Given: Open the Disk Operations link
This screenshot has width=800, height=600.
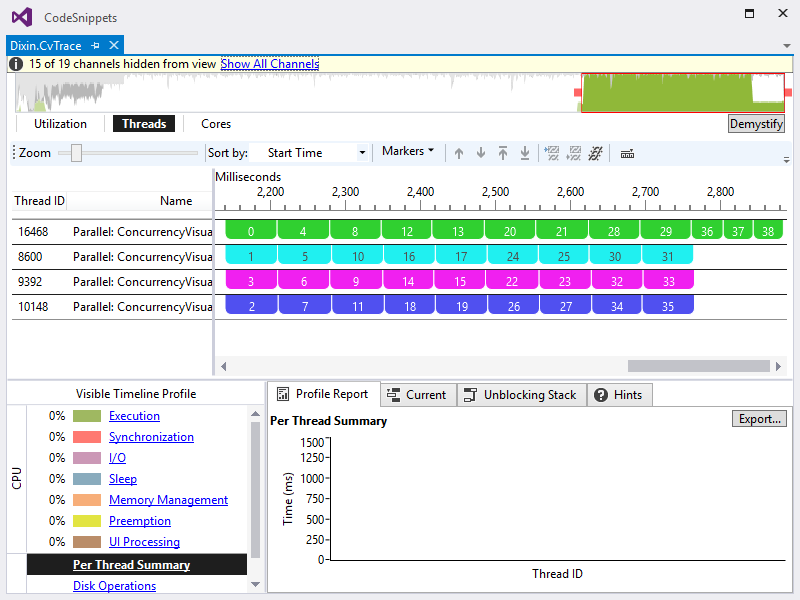Looking at the screenshot, I should coord(114,585).
